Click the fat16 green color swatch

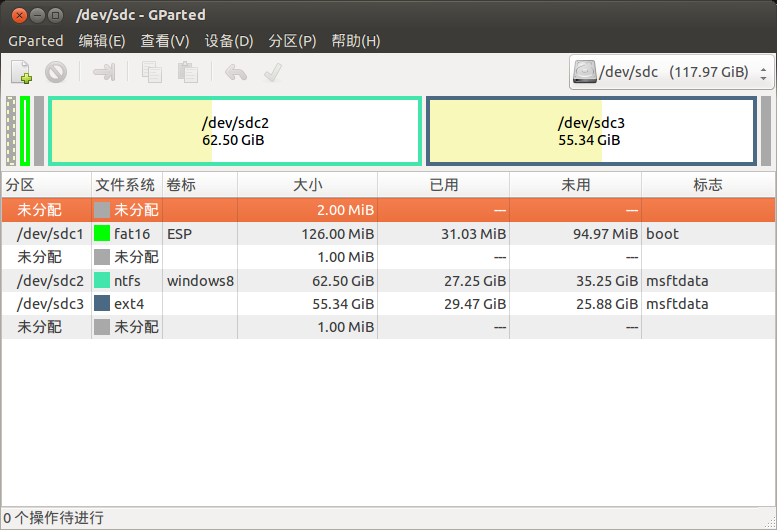(x=102, y=234)
